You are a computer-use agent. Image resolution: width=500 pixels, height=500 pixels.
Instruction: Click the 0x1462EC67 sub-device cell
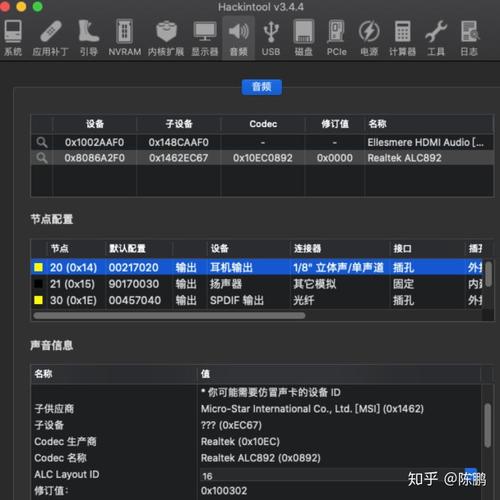tap(178, 158)
